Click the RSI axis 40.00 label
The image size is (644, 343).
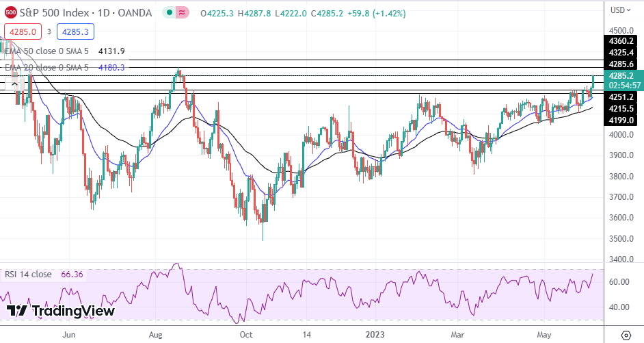click(x=619, y=307)
